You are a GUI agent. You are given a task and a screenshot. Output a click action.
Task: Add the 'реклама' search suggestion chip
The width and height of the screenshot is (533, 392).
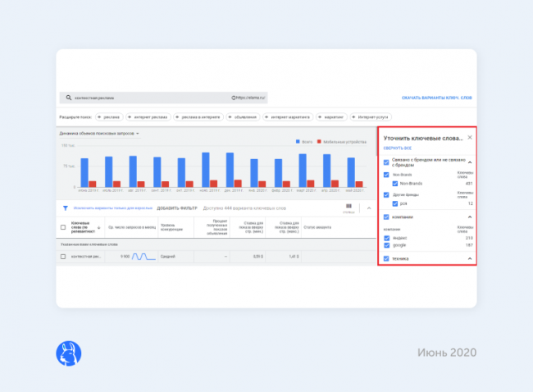110,117
